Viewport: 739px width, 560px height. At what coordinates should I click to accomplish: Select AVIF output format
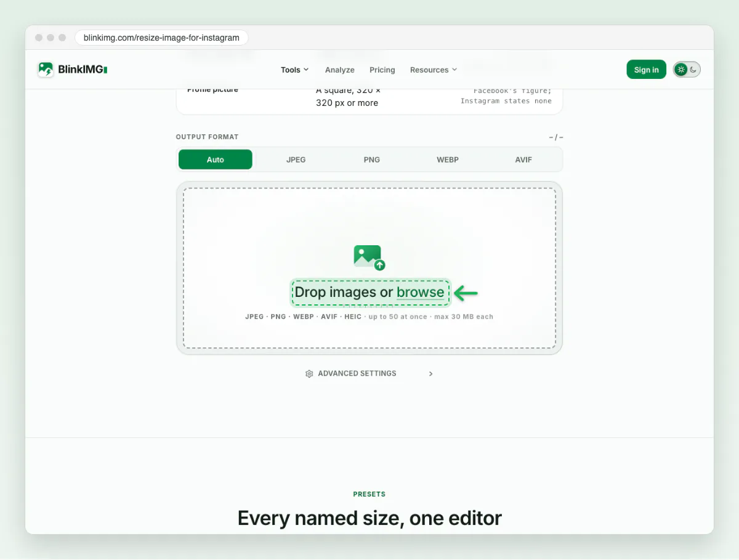click(x=523, y=160)
